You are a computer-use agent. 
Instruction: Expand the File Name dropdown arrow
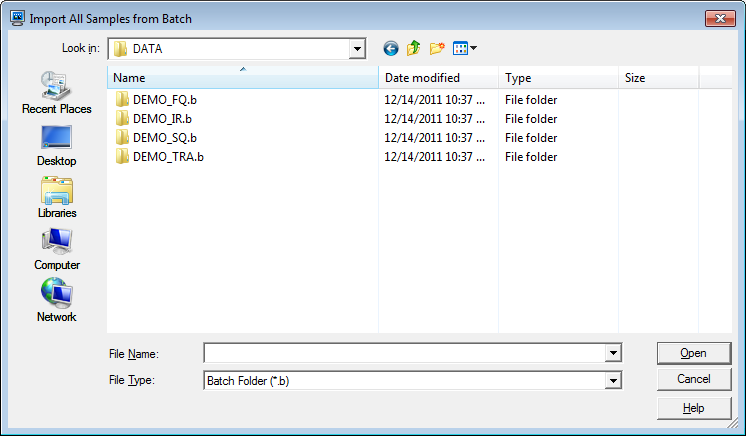click(613, 353)
